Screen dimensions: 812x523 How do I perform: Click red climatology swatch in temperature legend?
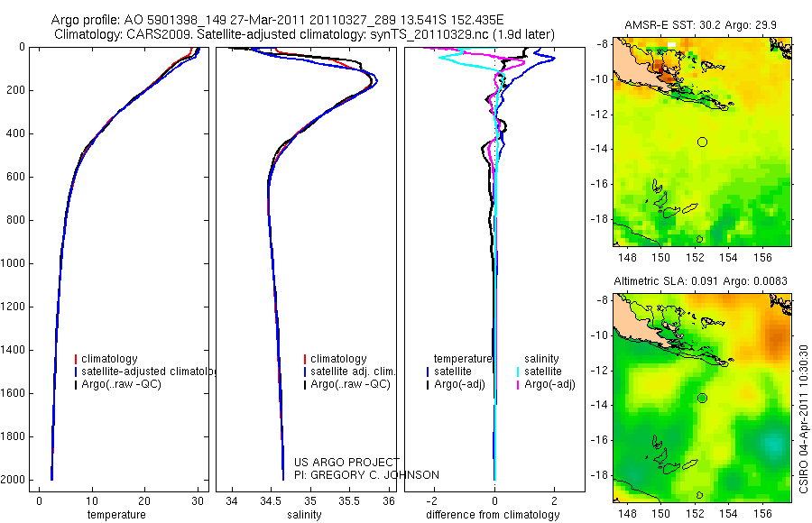tap(76, 359)
